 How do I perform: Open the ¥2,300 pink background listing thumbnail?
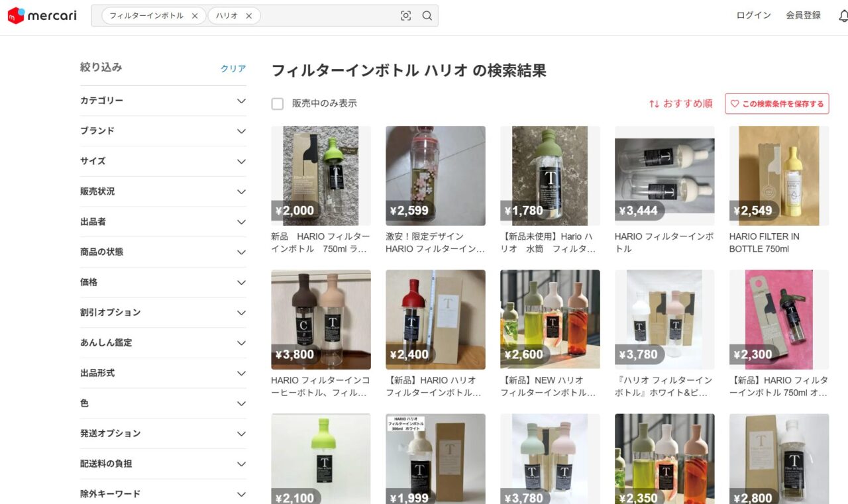[x=779, y=320]
